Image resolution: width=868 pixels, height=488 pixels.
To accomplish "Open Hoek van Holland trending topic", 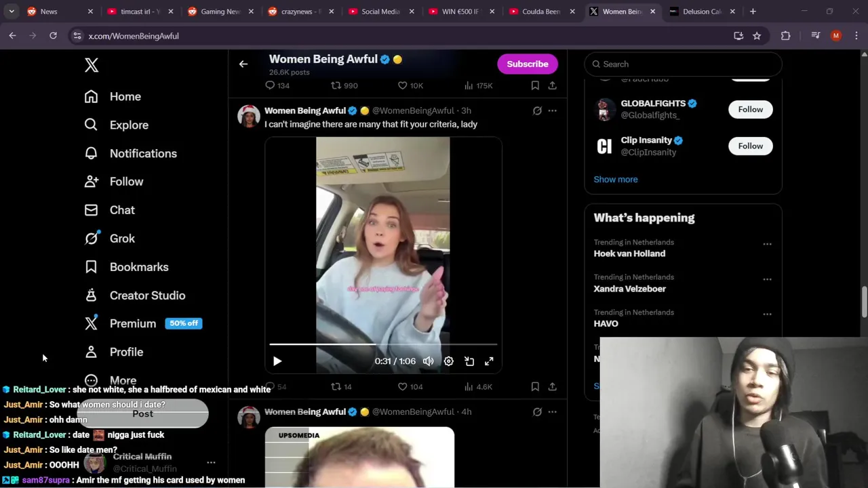I will tap(629, 253).
